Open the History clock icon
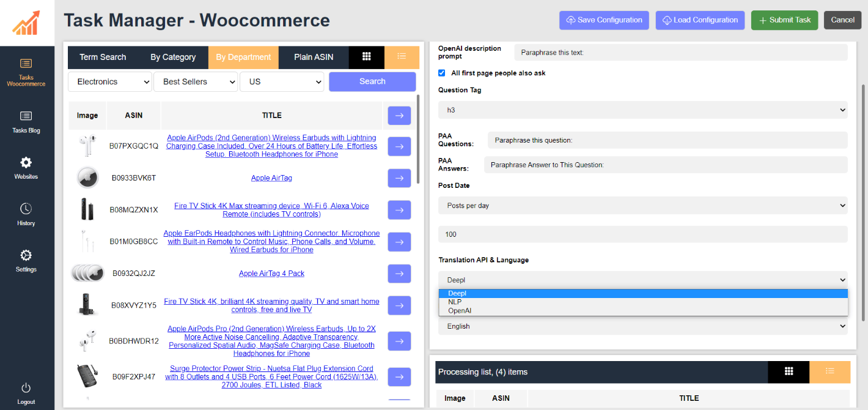868x410 pixels. [x=26, y=209]
